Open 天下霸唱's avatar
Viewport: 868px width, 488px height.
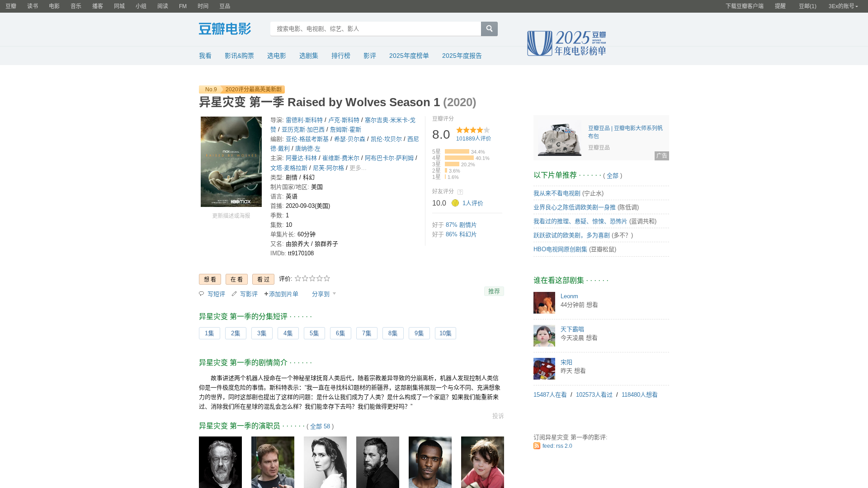[544, 336]
